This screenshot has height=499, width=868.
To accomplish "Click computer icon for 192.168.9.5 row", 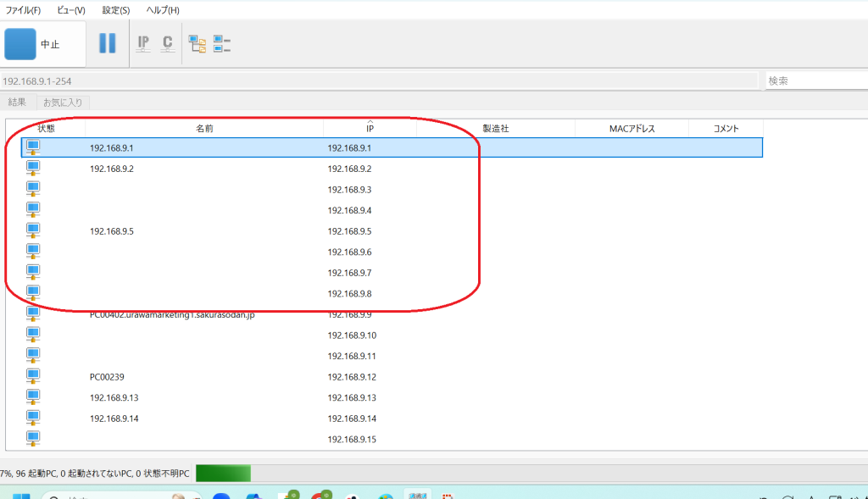I will click(33, 231).
